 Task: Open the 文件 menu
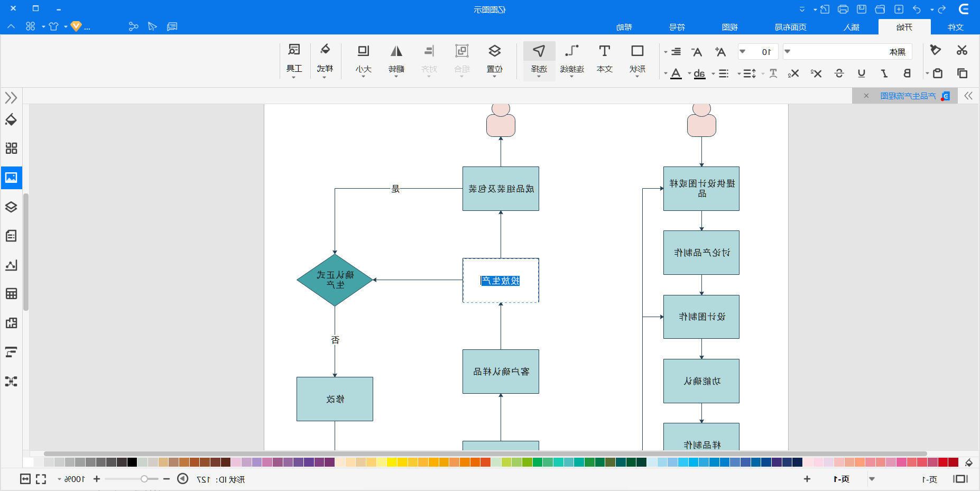point(956,27)
